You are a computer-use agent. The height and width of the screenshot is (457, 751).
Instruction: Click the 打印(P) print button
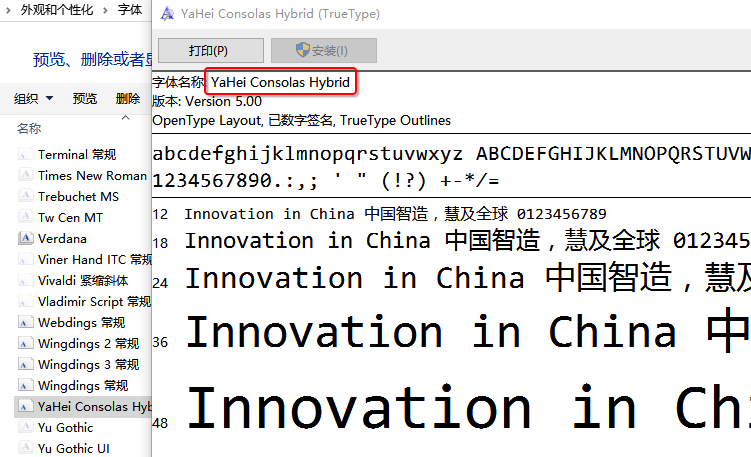click(x=211, y=50)
